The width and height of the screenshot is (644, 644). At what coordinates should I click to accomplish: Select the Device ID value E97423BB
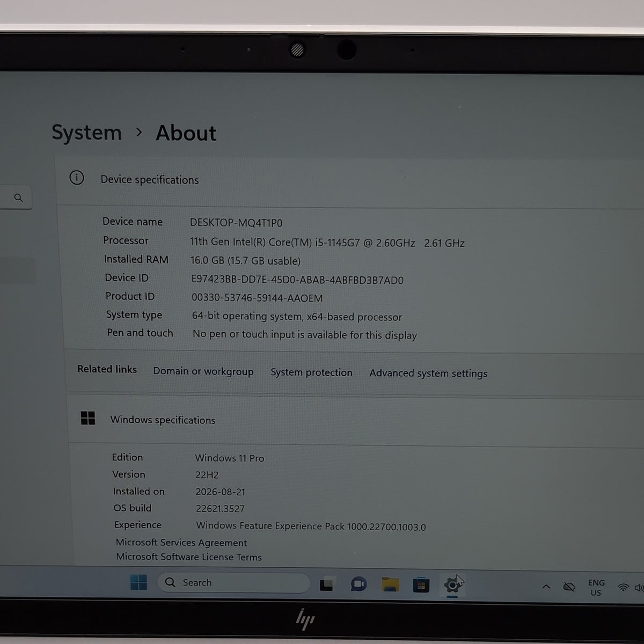[x=297, y=280]
